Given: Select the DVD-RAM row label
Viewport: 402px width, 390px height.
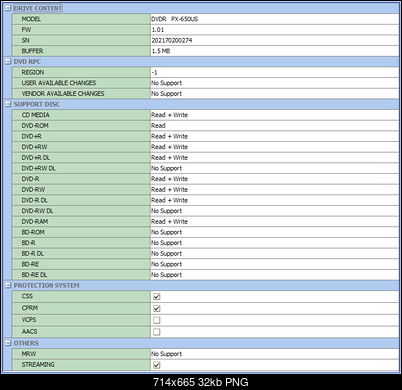Looking at the screenshot, I should [x=35, y=222].
